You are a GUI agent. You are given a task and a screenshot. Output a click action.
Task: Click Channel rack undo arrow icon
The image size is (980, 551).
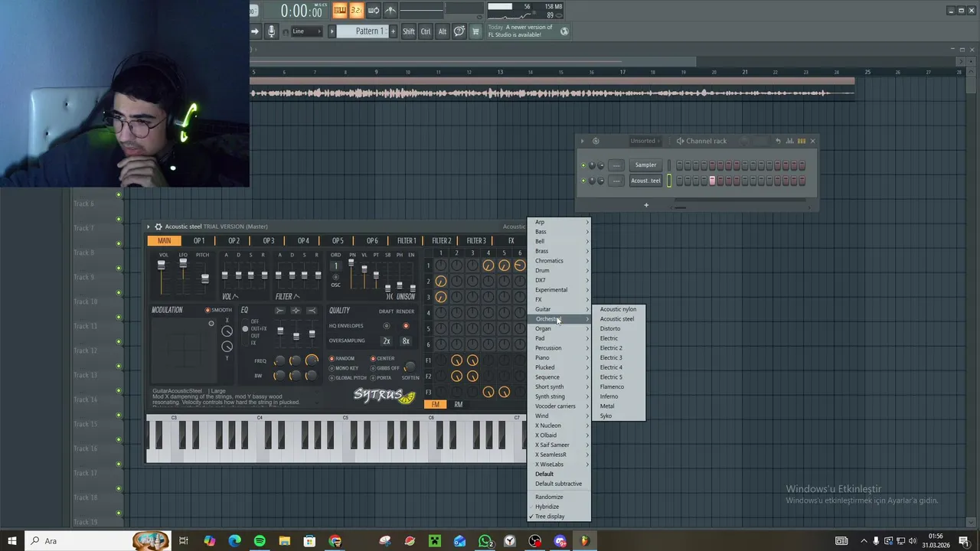[x=778, y=141]
